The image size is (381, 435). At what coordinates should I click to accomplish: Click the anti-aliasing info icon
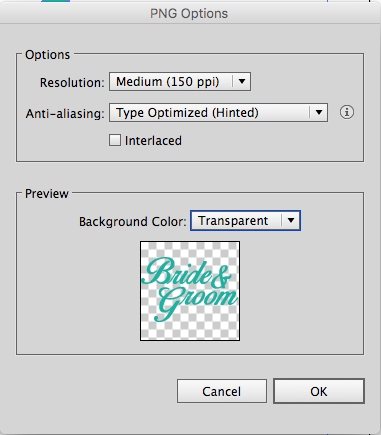(x=347, y=112)
